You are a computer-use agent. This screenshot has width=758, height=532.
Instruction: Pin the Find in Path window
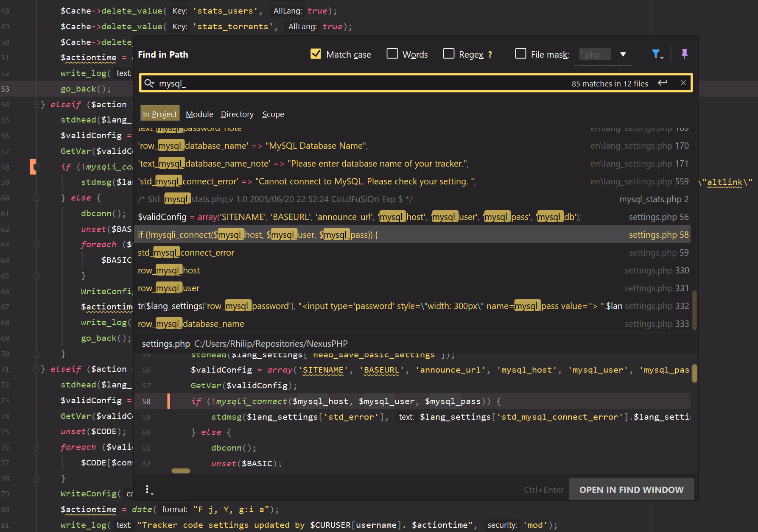(684, 54)
